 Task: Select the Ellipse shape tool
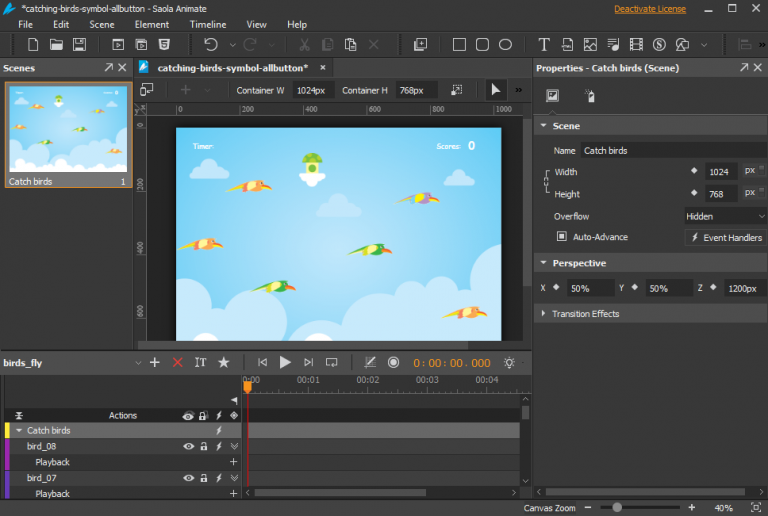505,45
